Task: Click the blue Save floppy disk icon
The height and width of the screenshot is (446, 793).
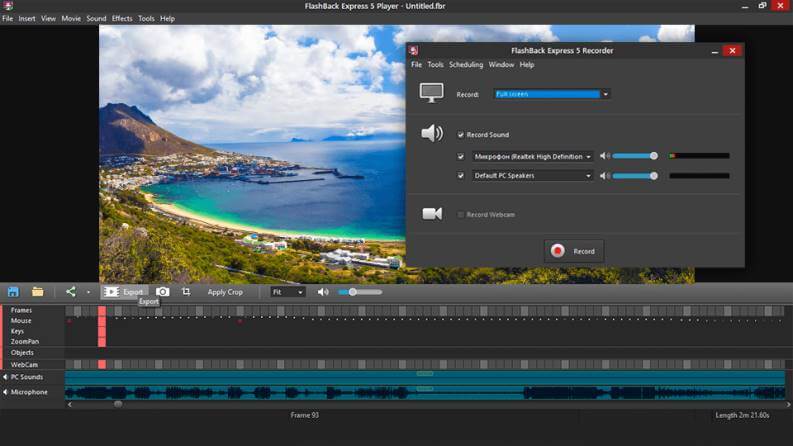Action: coord(13,292)
